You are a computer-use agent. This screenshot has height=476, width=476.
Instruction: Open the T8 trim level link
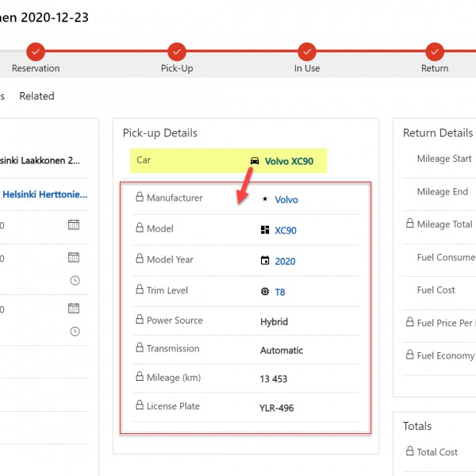(279, 292)
